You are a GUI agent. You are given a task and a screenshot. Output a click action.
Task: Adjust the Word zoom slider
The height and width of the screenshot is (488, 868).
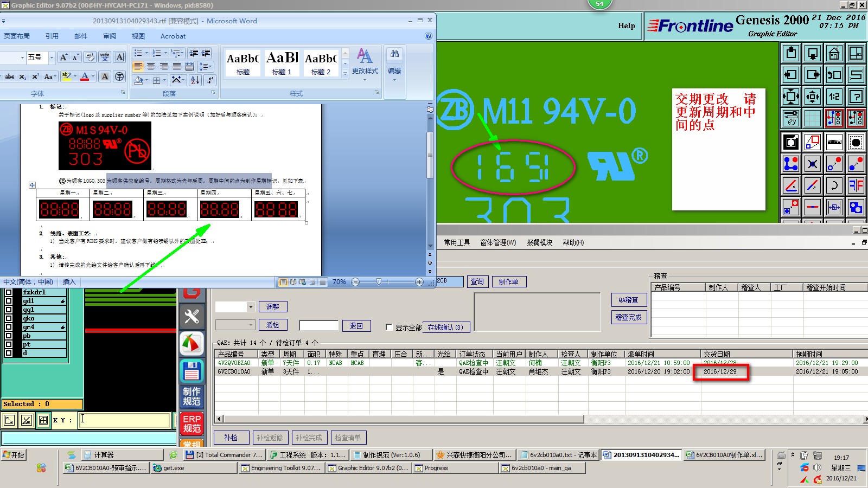click(379, 282)
